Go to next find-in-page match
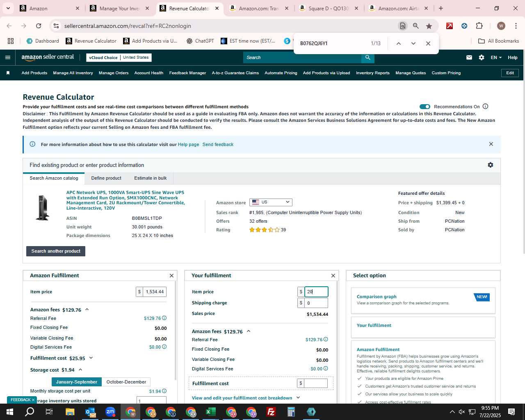The image size is (525, 420). tap(413, 43)
